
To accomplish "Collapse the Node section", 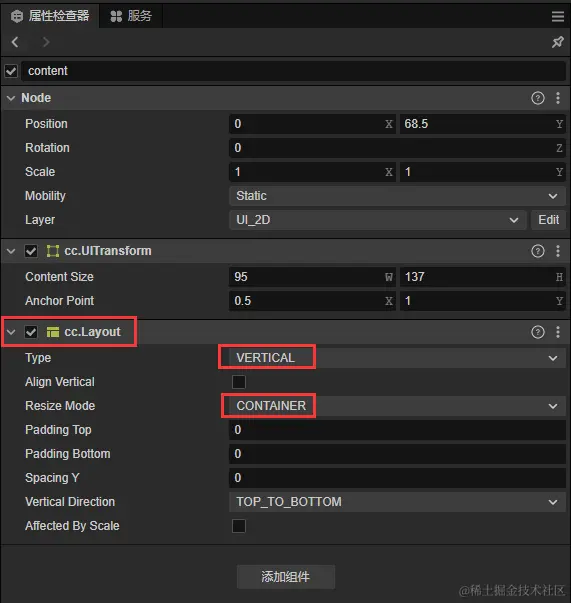I will 11,98.
